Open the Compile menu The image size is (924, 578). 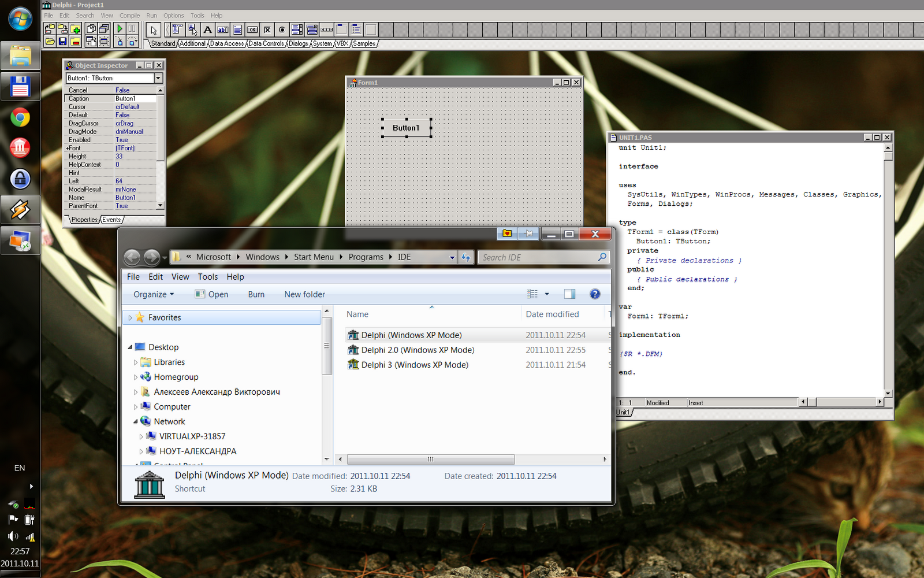129,15
